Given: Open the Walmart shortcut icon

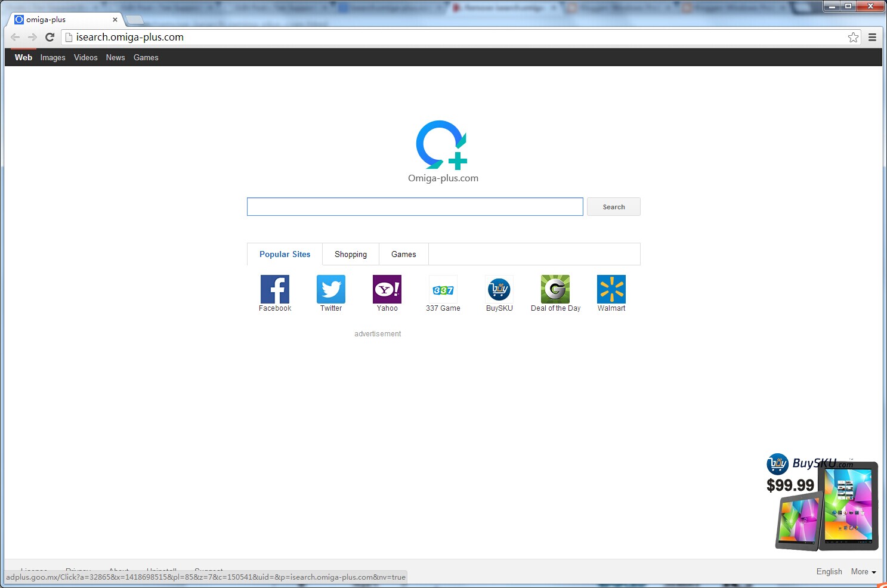Looking at the screenshot, I should pyautogui.click(x=611, y=289).
